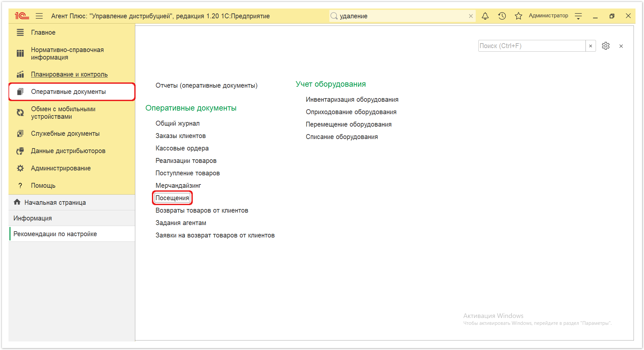Open Заявки на возврат товаров от клиентов

click(x=215, y=235)
